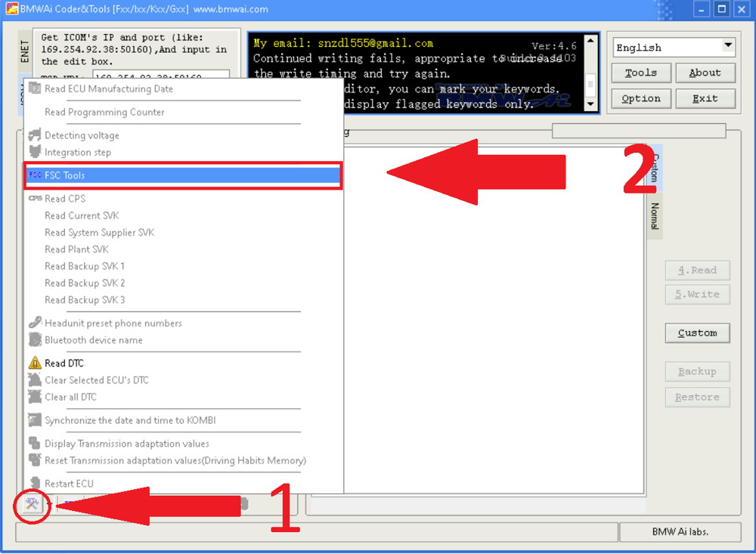Click the Reset Transmission adaptation values icon
Viewport: 756px width, 554px height.
tap(35, 460)
